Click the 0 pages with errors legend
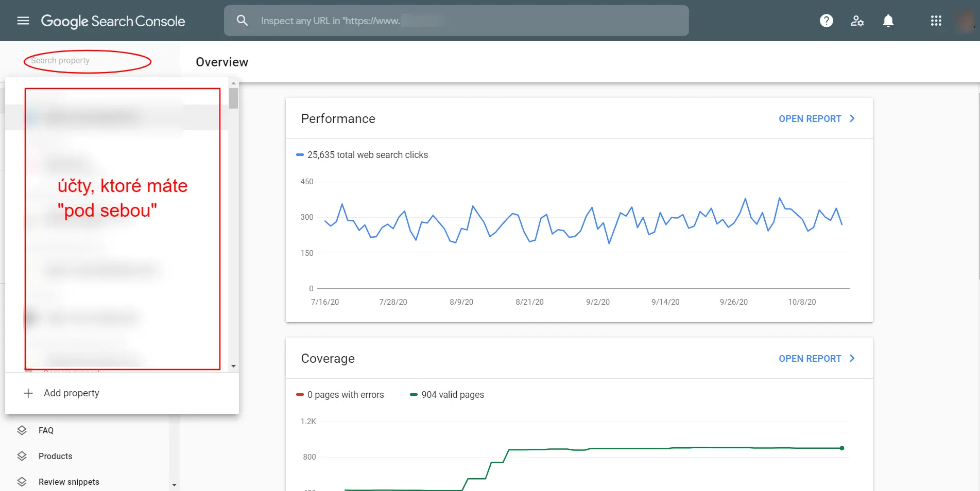Viewport: 980px width, 491px height. coord(340,395)
